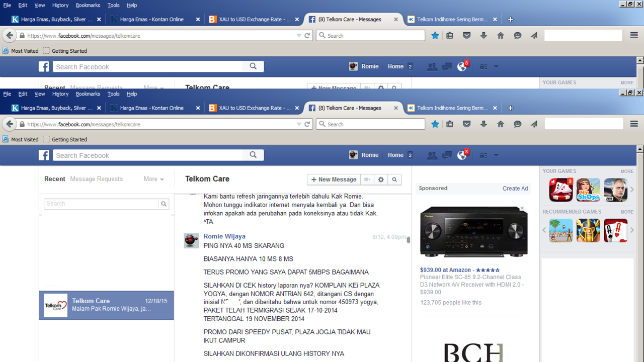Close the Telkom Care - Messages tab, front window
The height and width of the screenshot is (362, 644).
point(396,108)
